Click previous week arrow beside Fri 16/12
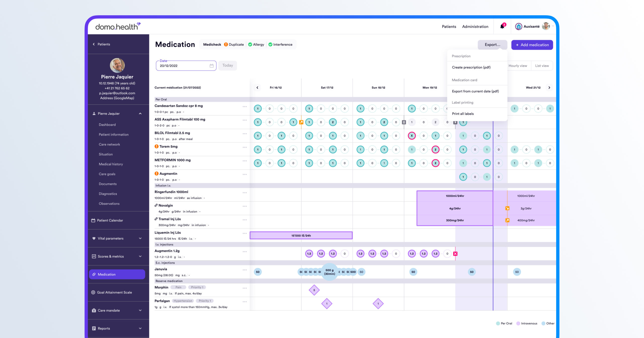Screen dimensions: 644x338 pos(257,88)
